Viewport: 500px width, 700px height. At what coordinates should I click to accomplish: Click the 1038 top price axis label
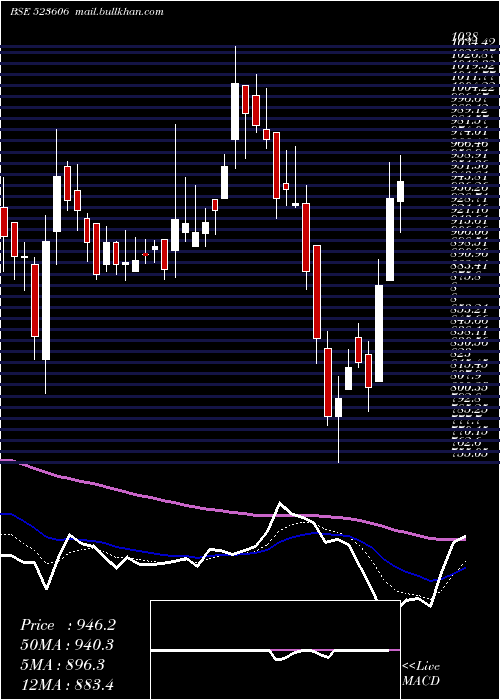pos(465,36)
